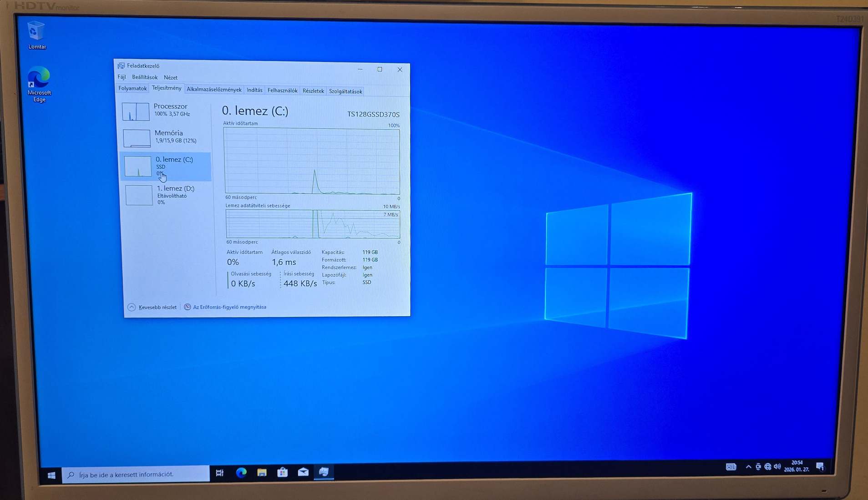868x500 pixels.
Task: Click the Típus value SSD
Action: tap(367, 282)
